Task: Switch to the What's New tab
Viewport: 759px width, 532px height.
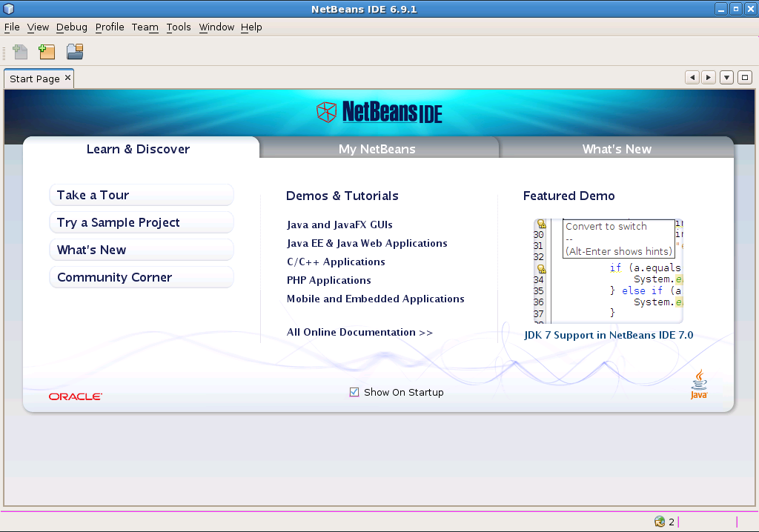Action: coord(617,149)
